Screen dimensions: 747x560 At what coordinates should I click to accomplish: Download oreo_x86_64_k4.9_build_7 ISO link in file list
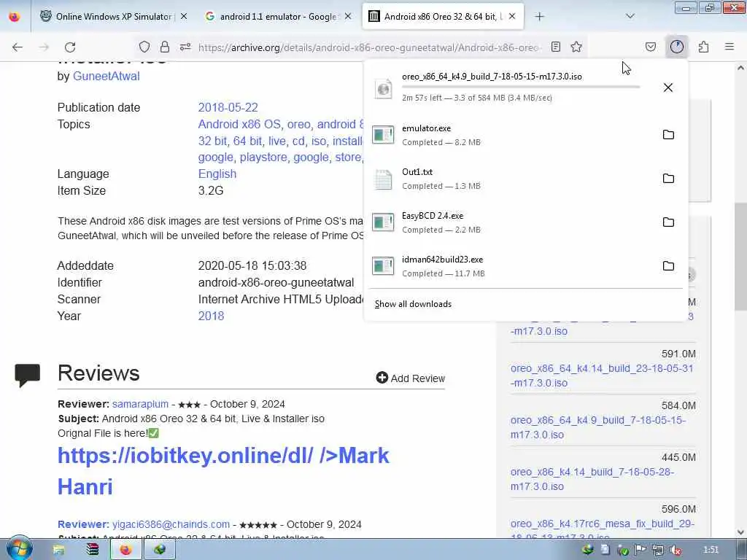point(598,427)
